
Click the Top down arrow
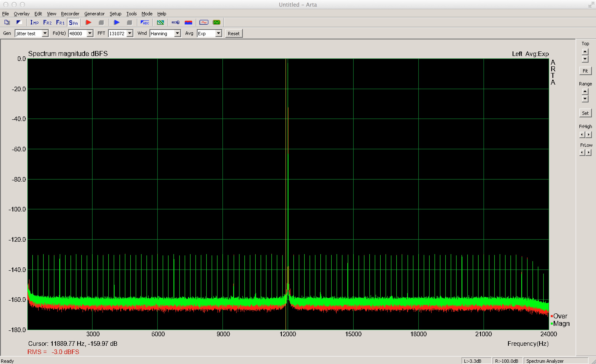[x=585, y=59]
